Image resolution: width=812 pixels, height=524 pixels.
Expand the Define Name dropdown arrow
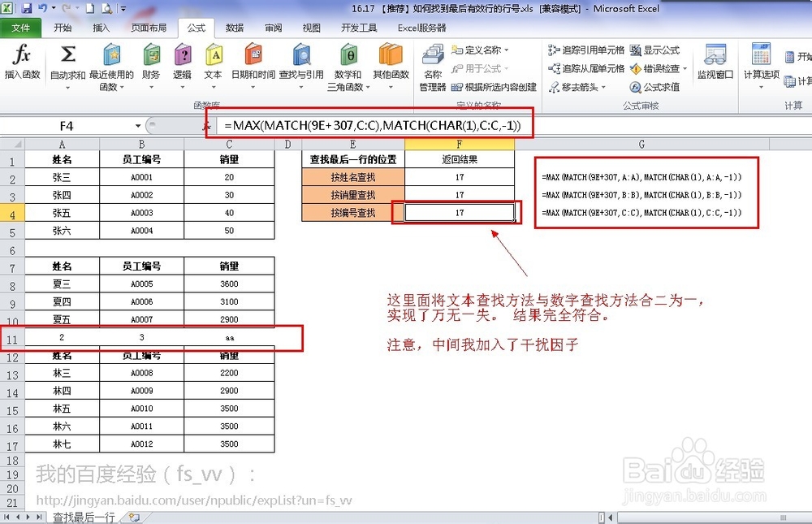[x=506, y=50]
